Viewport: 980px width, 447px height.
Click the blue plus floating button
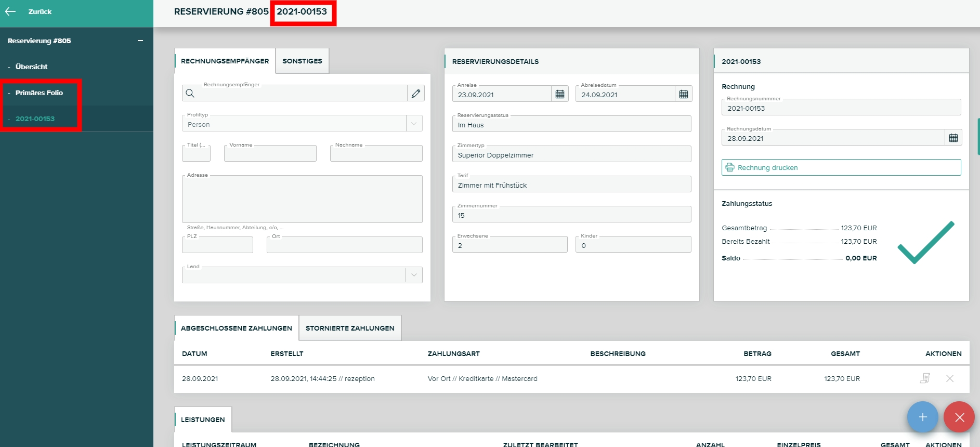pos(922,417)
